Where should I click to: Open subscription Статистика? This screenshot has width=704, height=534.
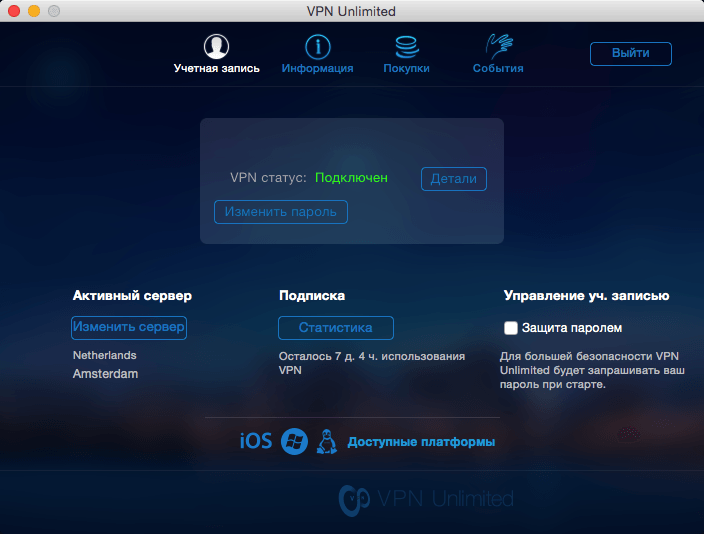(336, 328)
